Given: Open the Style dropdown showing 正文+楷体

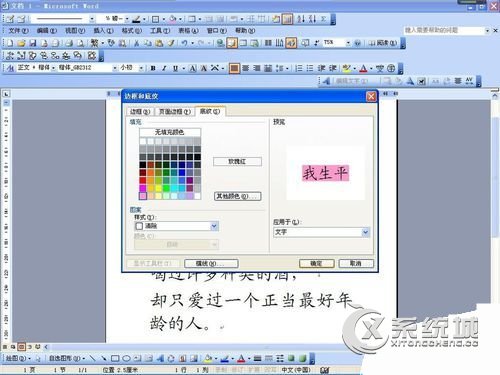Looking at the screenshot, I should (53, 68).
